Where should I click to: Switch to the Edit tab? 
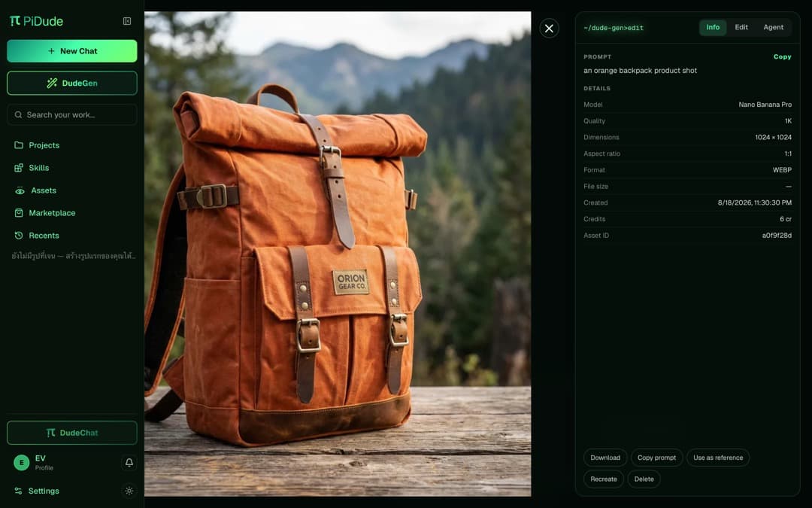(741, 28)
